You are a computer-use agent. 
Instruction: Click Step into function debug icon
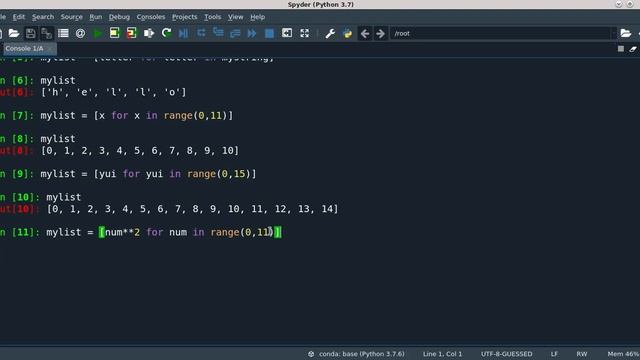click(x=218, y=33)
